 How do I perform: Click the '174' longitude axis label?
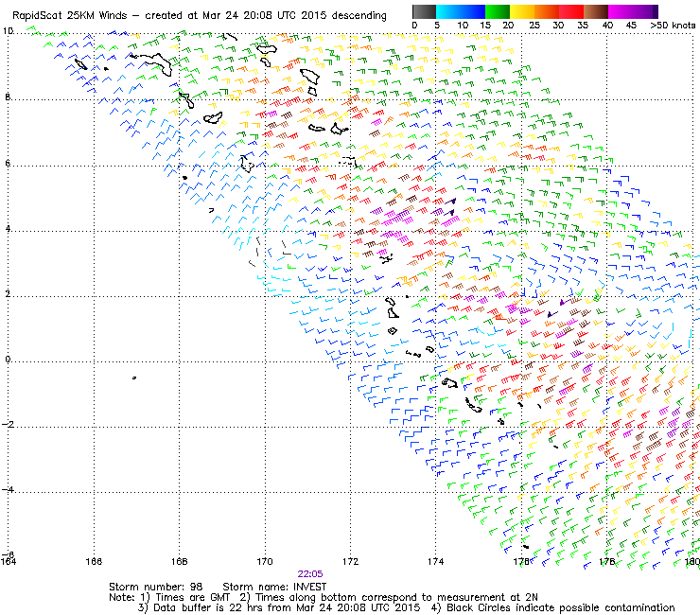point(436,561)
